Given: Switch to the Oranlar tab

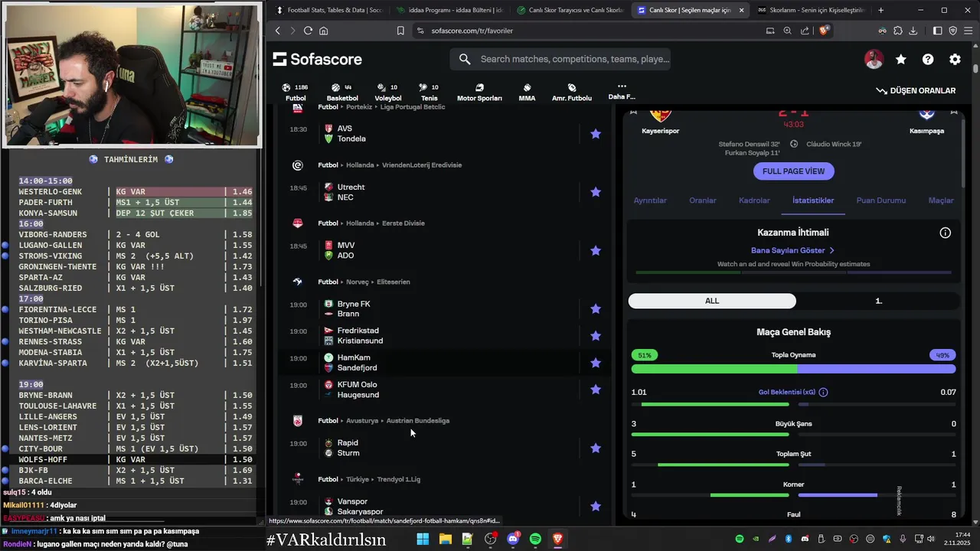Looking at the screenshot, I should [703, 201].
